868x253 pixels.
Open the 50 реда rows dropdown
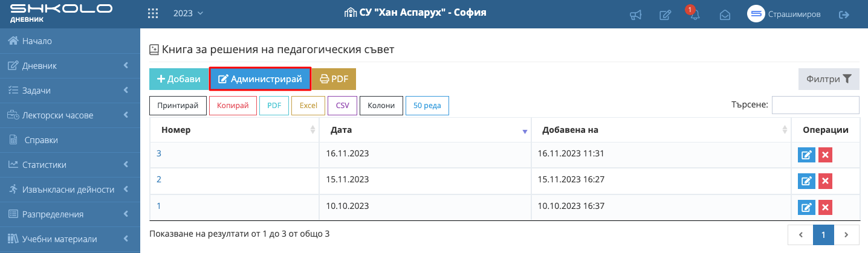pyautogui.click(x=427, y=106)
